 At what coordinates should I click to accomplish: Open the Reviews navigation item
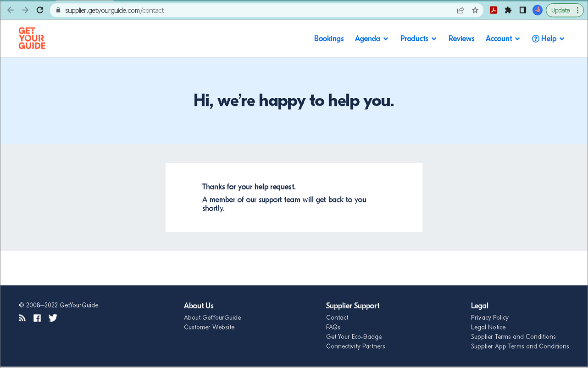[x=461, y=39]
